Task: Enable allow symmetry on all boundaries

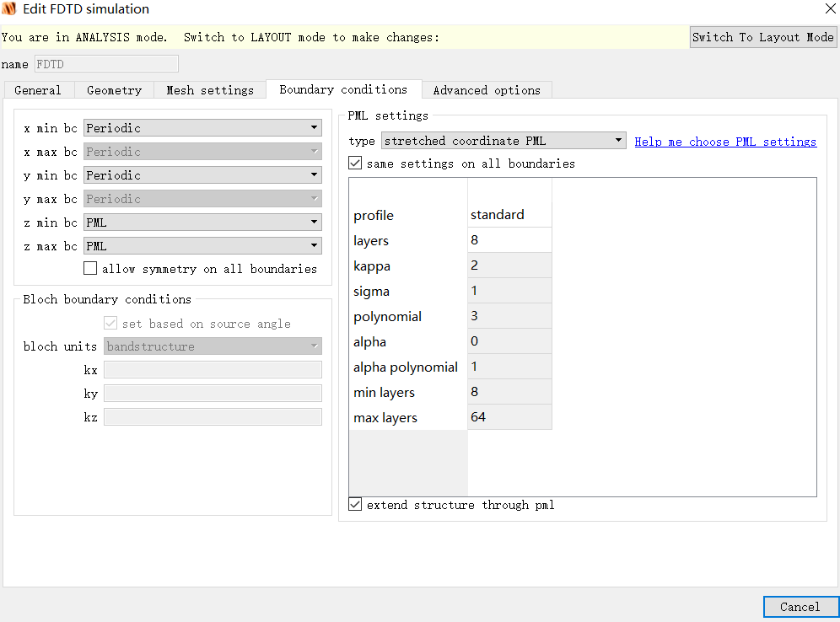Action: click(90, 269)
